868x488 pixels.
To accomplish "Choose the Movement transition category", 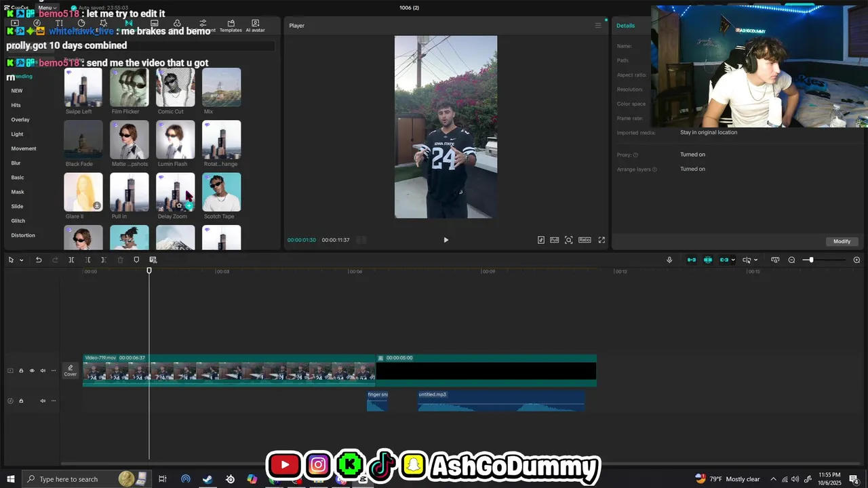I will pos(24,148).
